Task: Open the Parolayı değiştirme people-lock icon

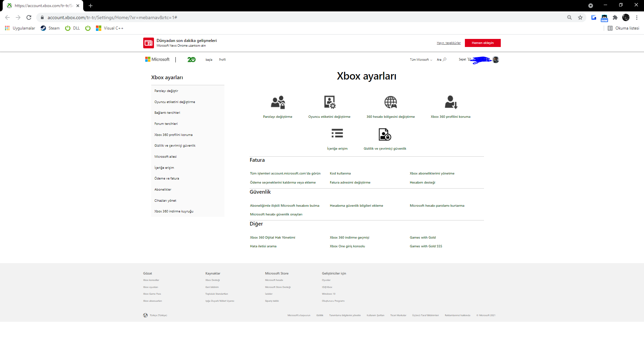Action: click(278, 102)
